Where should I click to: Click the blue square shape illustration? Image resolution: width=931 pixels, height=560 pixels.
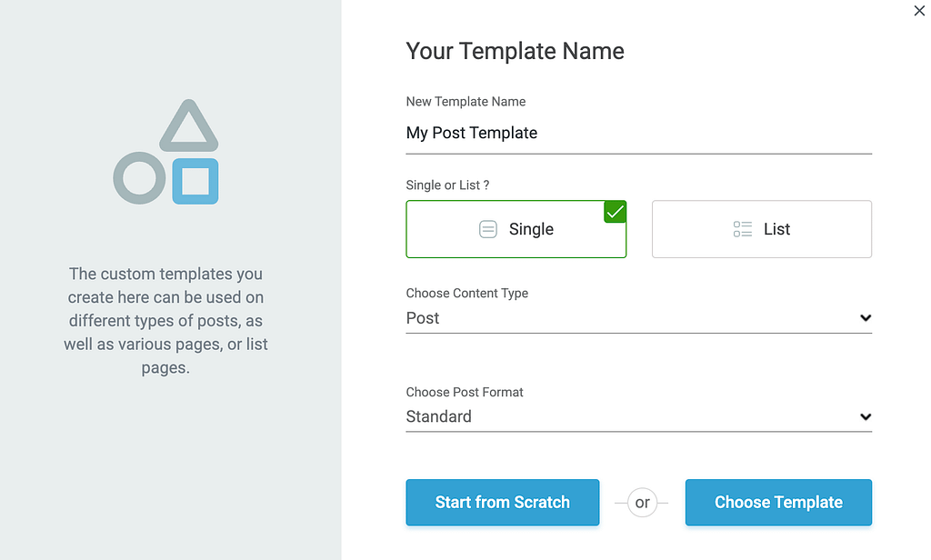[x=195, y=181]
